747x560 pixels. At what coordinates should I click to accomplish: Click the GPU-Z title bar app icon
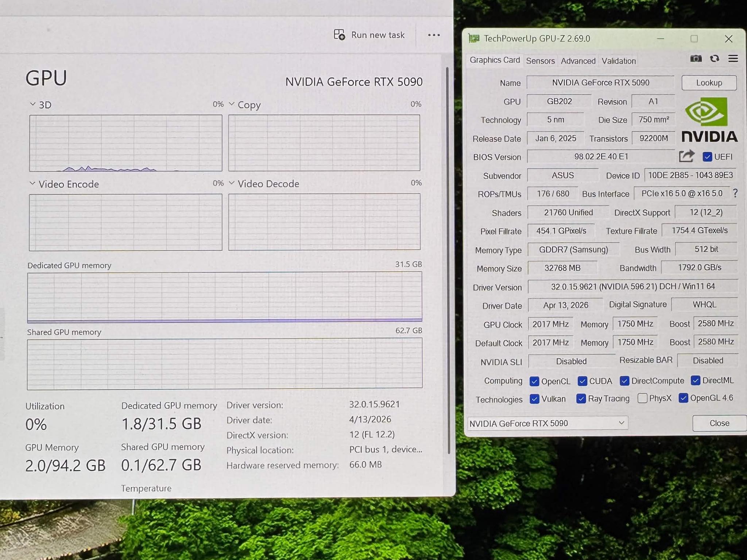pos(474,38)
